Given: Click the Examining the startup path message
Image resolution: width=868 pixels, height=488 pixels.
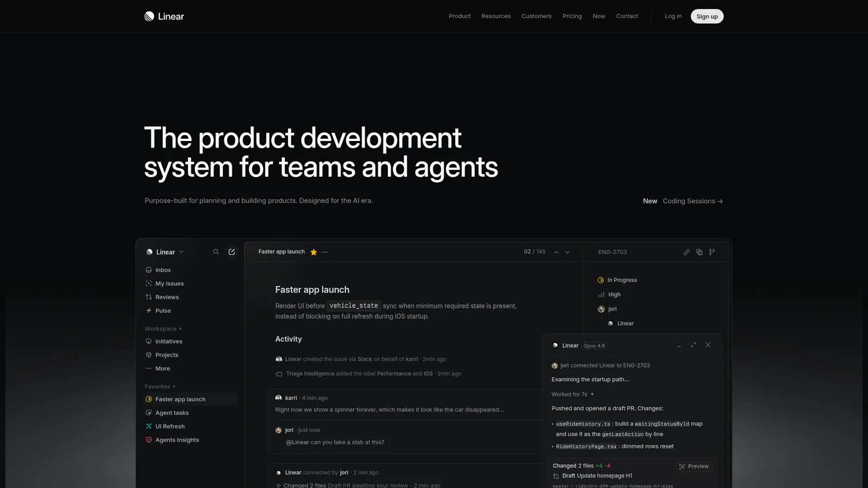Looking at the screenshot, I should [590, 380].
